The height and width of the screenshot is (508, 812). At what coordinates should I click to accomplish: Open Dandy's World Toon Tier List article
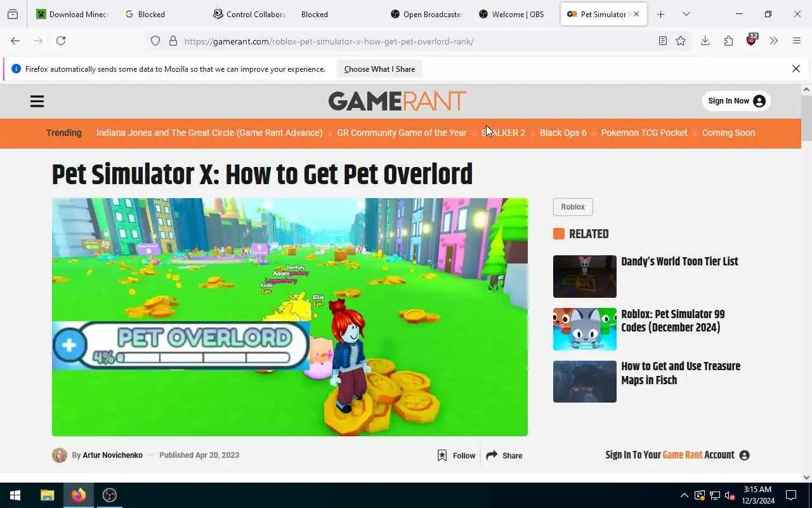(679, 262)
